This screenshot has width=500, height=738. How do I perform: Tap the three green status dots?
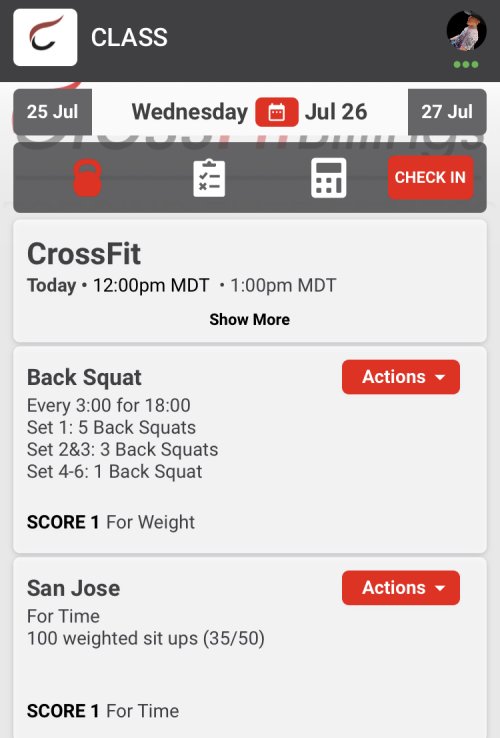(466, 64)
